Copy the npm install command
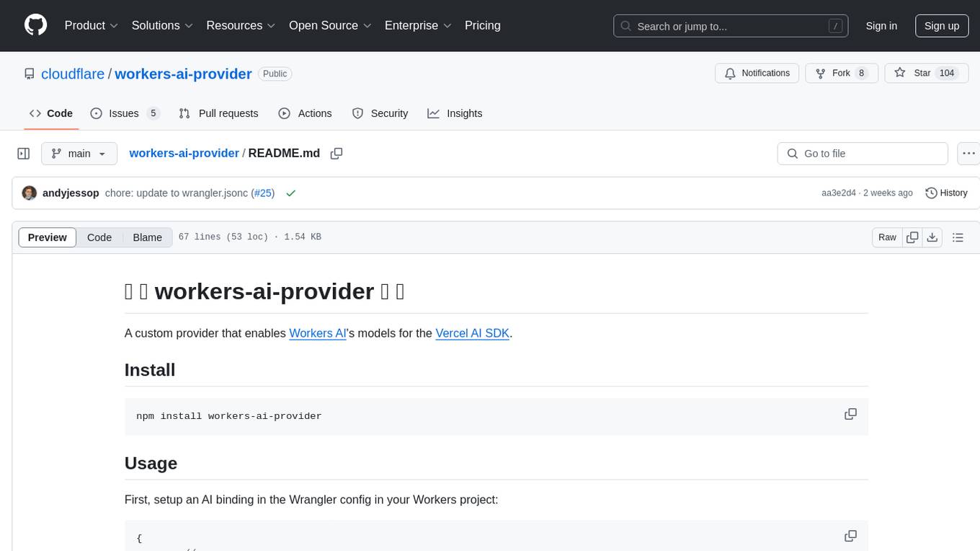The image size is (980, 551). click(x=850, y=414)
